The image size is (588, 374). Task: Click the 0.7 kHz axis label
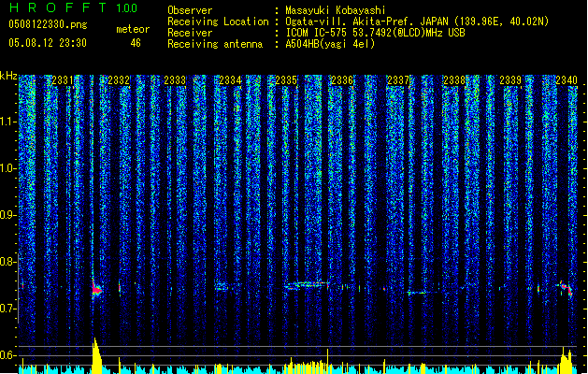8,309
